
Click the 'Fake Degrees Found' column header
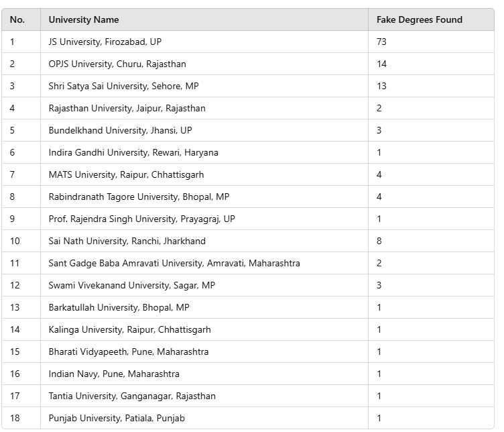pos(419,19)
